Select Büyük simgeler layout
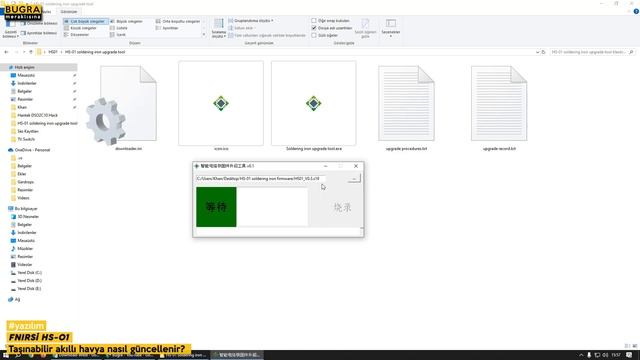This screenshot has width=640, height=360. [x=127, y=21]
